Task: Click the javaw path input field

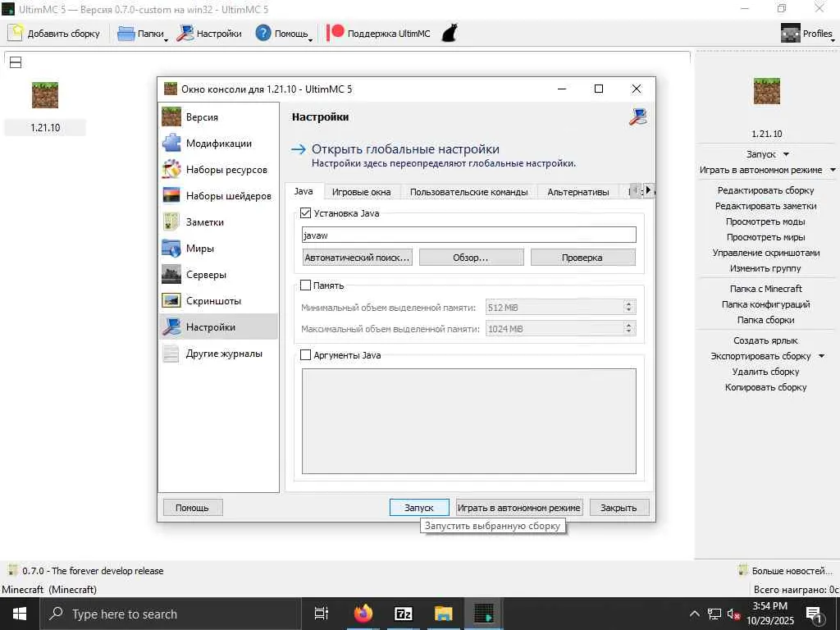Action: (x=468, y=235)
